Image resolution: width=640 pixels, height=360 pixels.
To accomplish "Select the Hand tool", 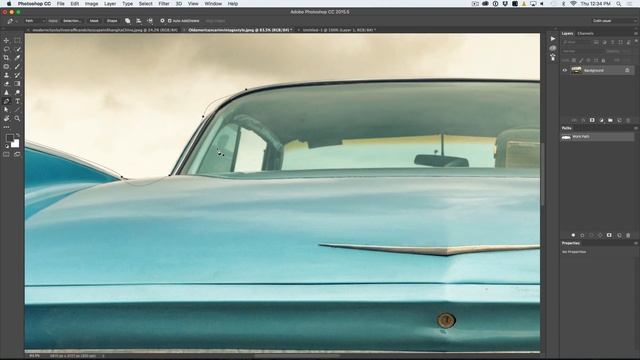I will coord(6,118).
